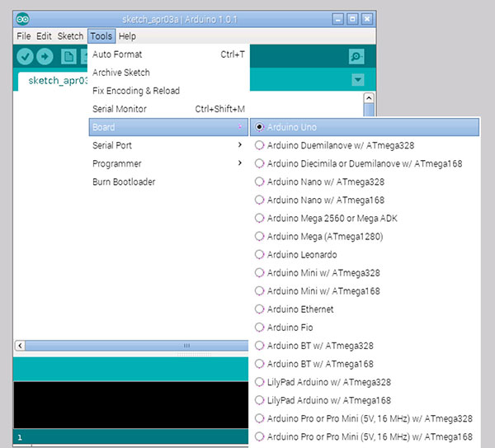Open the Edit menu

(x=44, y=36)
